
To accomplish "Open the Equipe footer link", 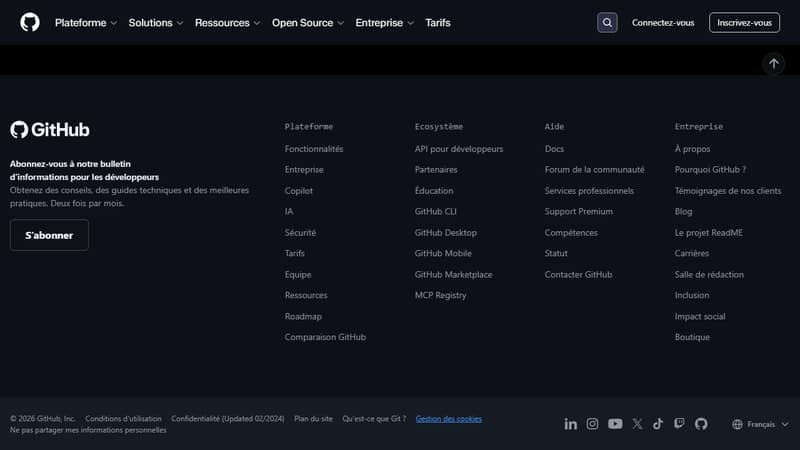I will point(298,274).
